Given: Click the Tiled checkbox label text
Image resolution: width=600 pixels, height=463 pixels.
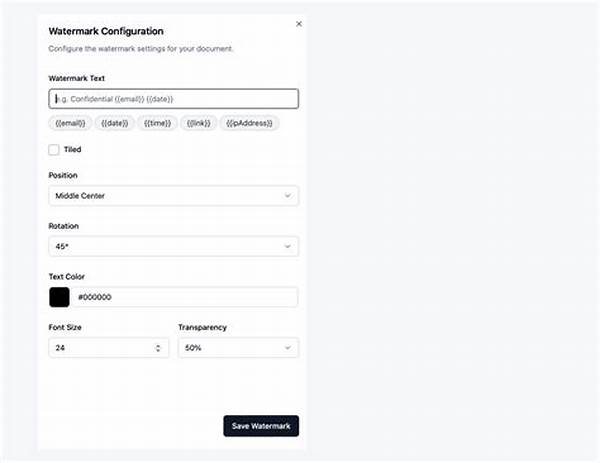Looking at the screenshot, I should coord(72,149).
